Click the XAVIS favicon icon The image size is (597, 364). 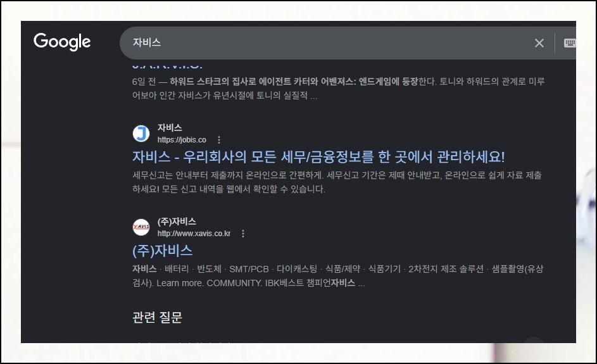tap(141, 227)
